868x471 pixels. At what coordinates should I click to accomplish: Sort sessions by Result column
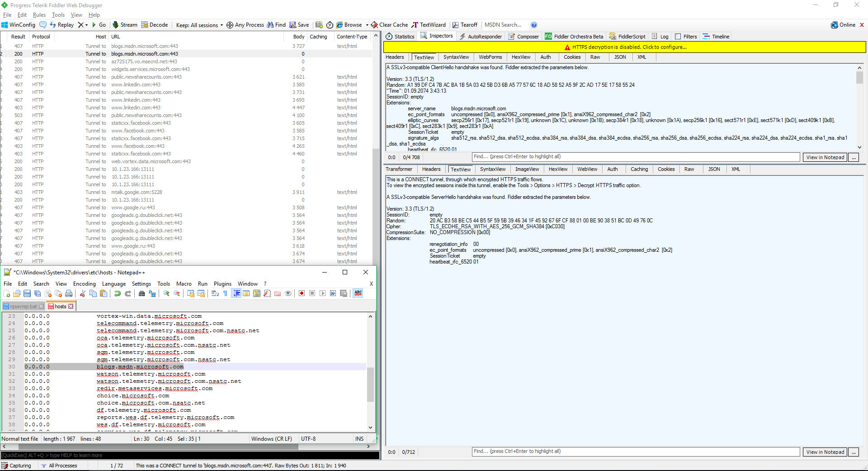(x=18, y=37)
